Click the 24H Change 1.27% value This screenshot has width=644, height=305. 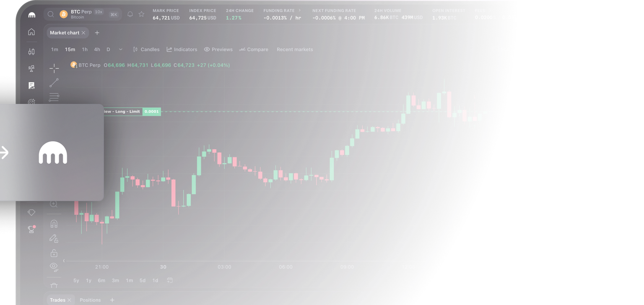tap(234, 18)
